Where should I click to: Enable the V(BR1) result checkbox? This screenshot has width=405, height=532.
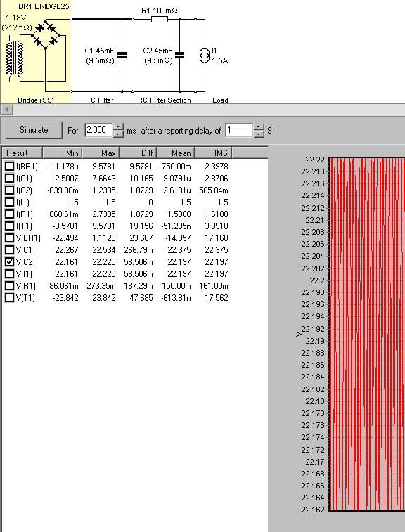pos(10,238)
